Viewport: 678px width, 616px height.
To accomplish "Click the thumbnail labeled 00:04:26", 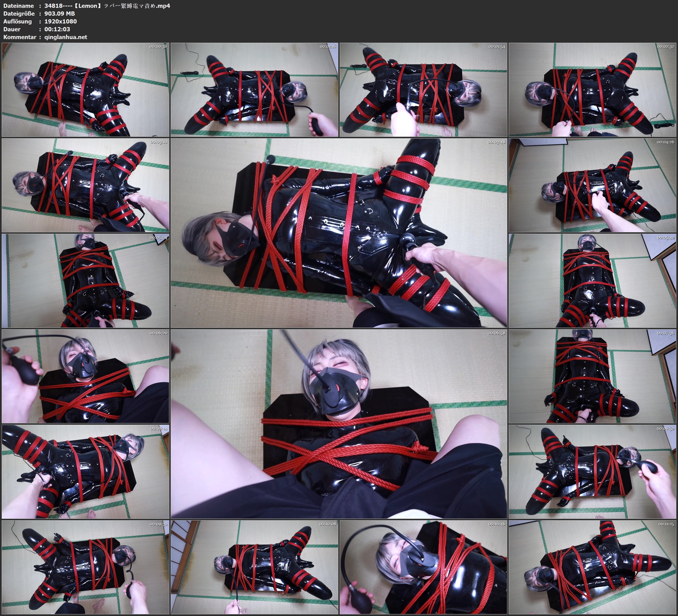I will 592,185.
